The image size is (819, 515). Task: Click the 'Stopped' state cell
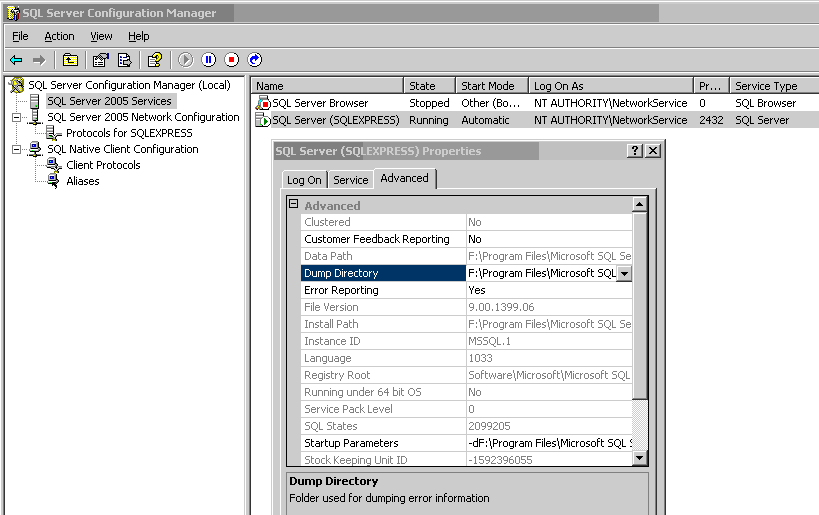tap(429, 103)
